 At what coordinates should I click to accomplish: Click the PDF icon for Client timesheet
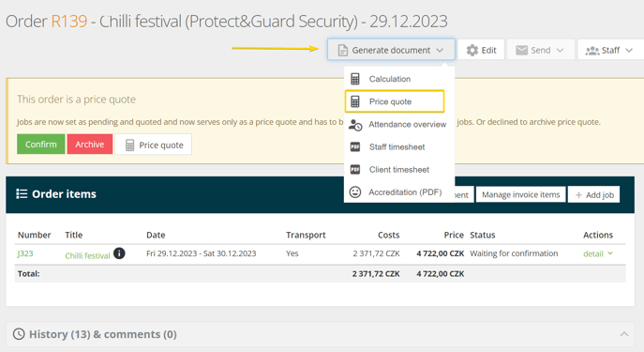(x=355, y=169)
